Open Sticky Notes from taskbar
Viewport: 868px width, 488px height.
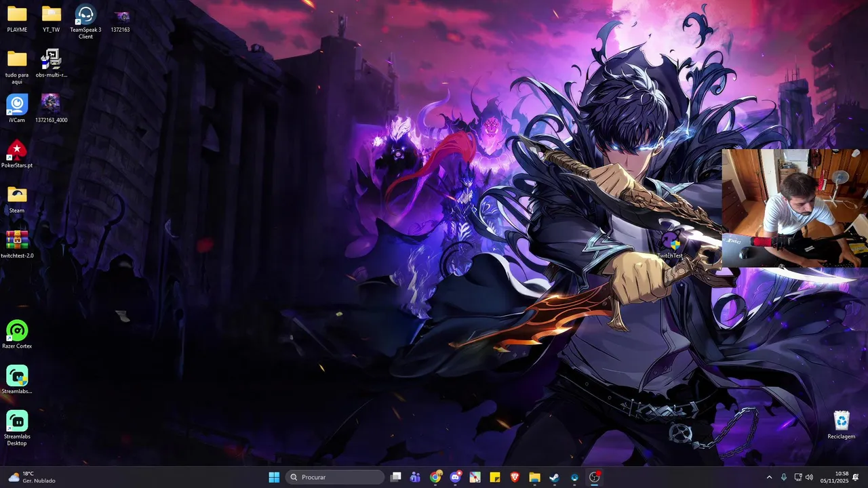tap(495, 477)
